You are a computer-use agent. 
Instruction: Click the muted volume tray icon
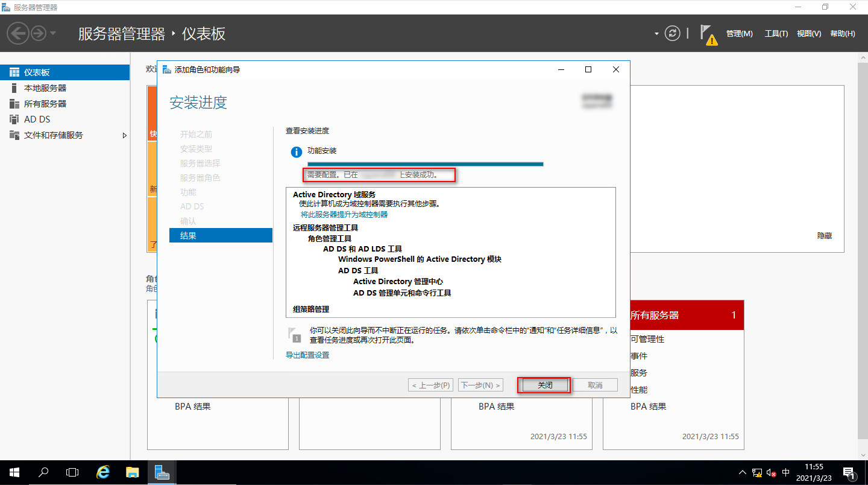click(x=772, y=472)
